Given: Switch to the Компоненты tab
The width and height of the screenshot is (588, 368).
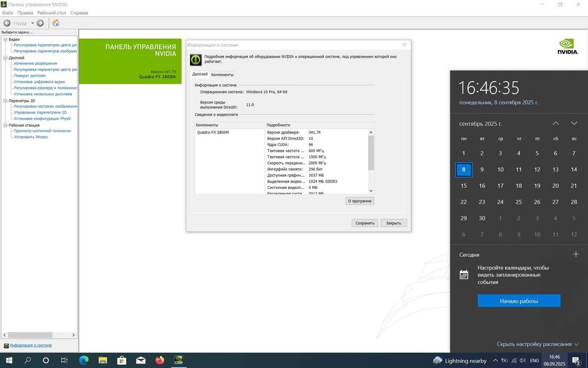Looking at the screenshot, I should point(222,74).
